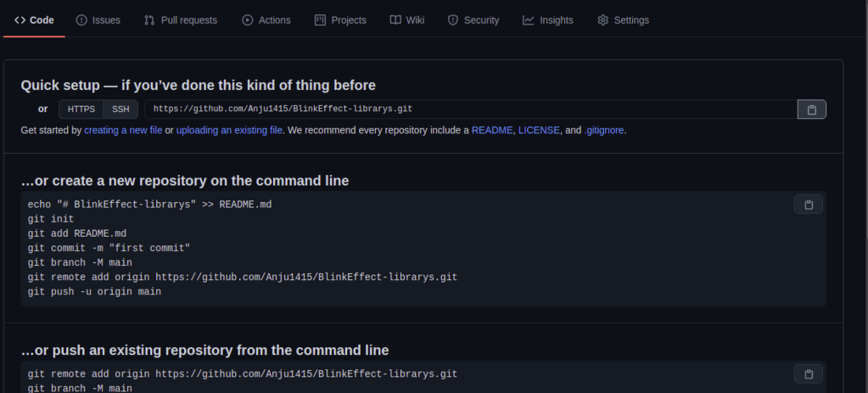This screenshot has height=393, width=868.
Task: Open the Insights tab
Action: [548, 20]
